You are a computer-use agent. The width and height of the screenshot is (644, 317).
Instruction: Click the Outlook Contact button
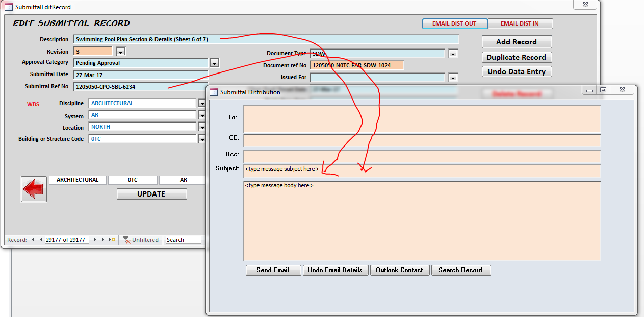[x=399, y=270]
